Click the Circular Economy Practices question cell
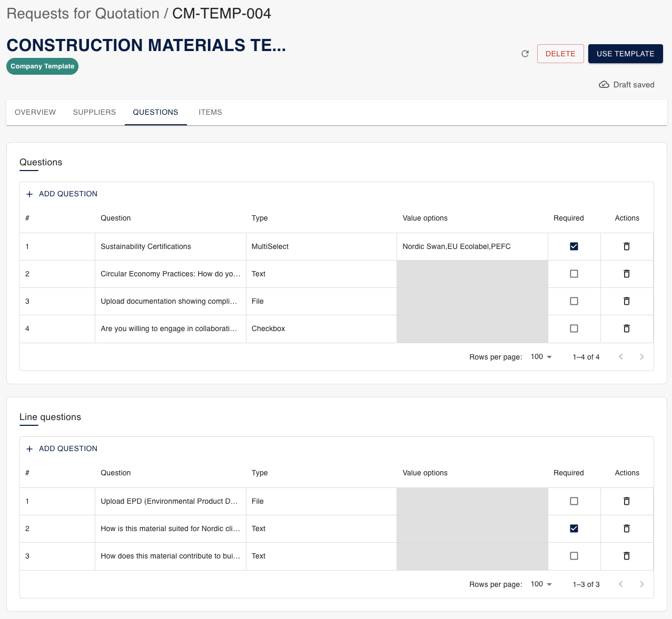672x619 pixels. pos(171,274)
